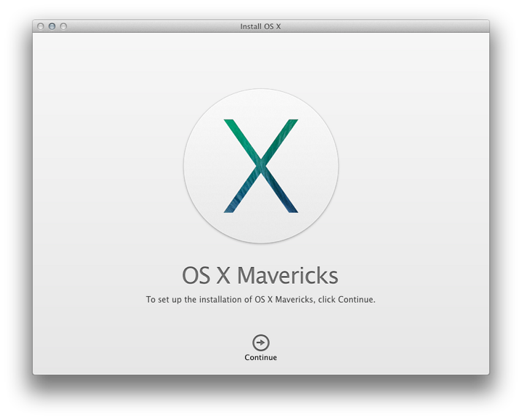
Task: Click the OS X Mavericks logo
Action: tap(261, 166)
